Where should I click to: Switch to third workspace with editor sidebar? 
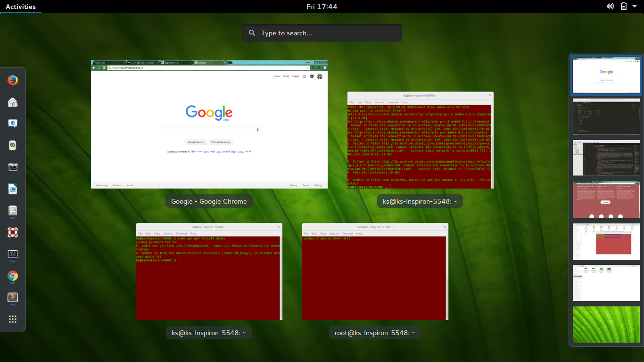coord(606,159)
